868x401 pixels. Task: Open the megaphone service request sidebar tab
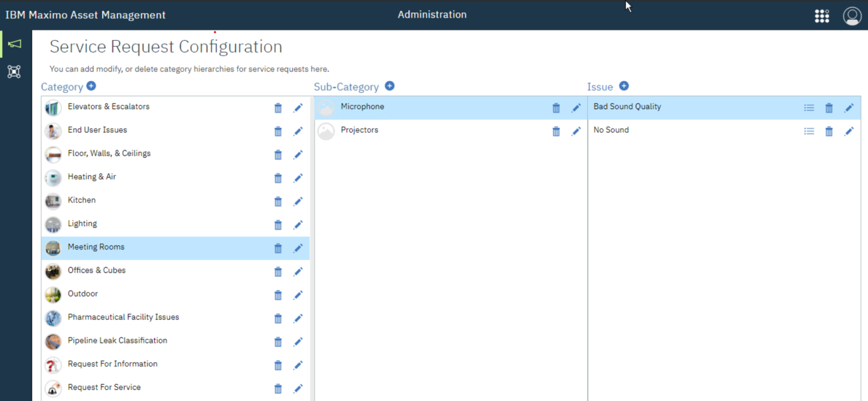[x=15, y=44]
